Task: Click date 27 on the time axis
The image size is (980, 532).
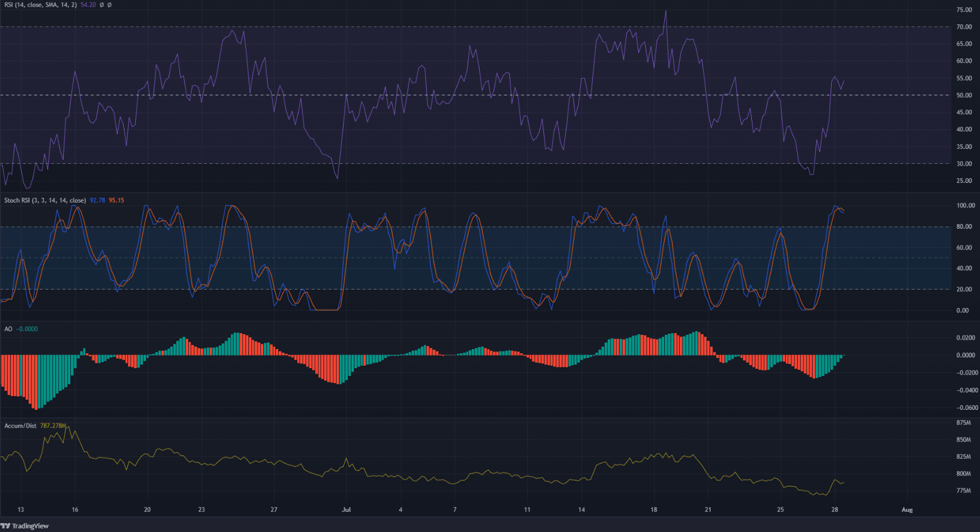Action: (274, 510)
